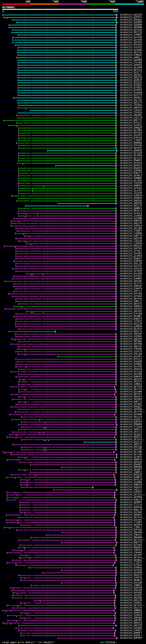Select the UniRef100_B7X942 label
This screenshot has width=146, height=644.
(131, 45)
